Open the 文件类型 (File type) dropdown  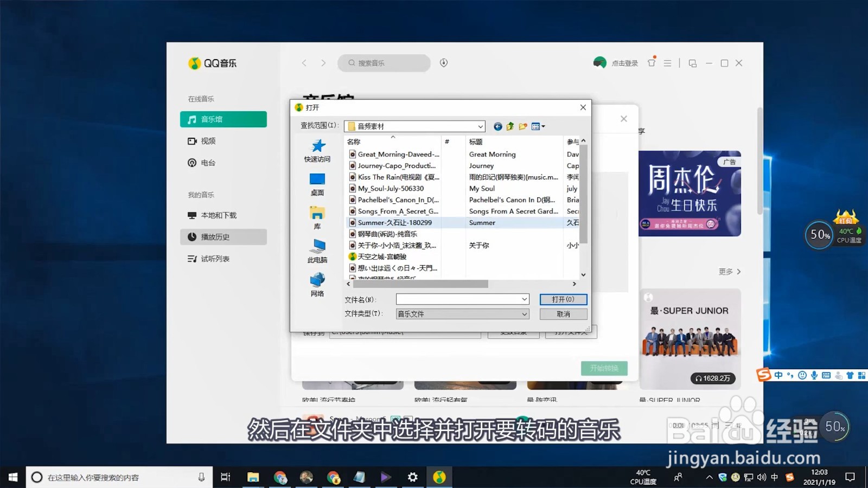point(522,314)
